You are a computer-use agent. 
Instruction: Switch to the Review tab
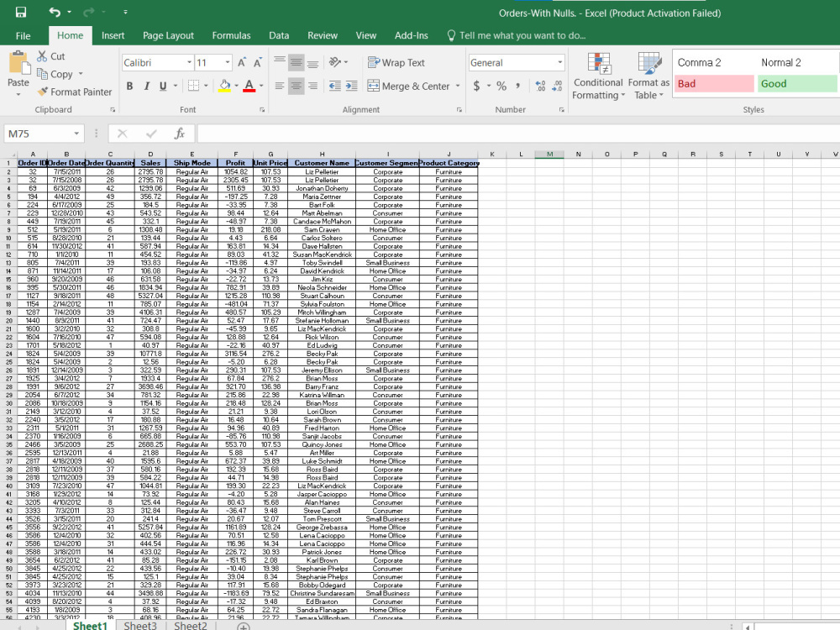click(323, 36)
